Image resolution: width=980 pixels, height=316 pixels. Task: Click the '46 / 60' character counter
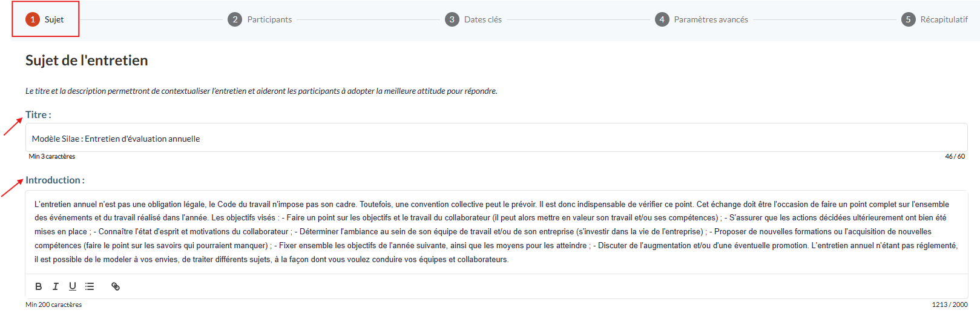click(x=955, y=156)
